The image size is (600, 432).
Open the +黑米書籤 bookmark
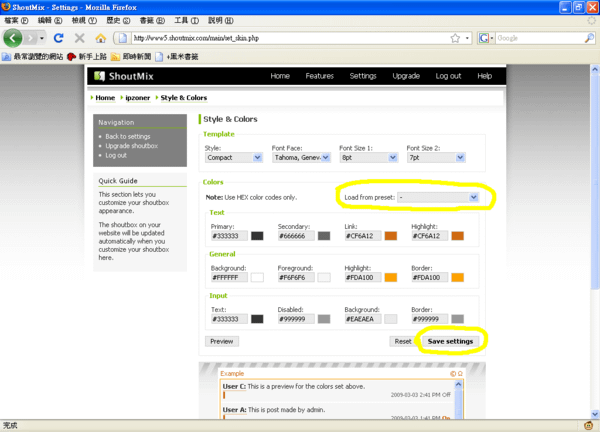177,57
